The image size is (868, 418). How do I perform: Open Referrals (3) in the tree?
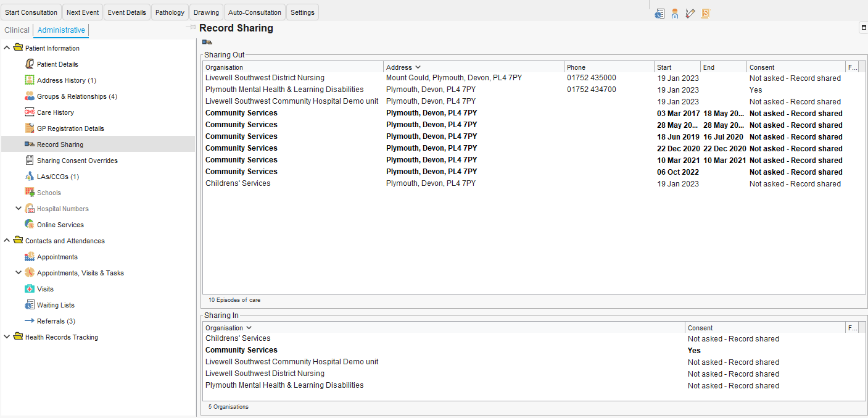click(56, 321)
